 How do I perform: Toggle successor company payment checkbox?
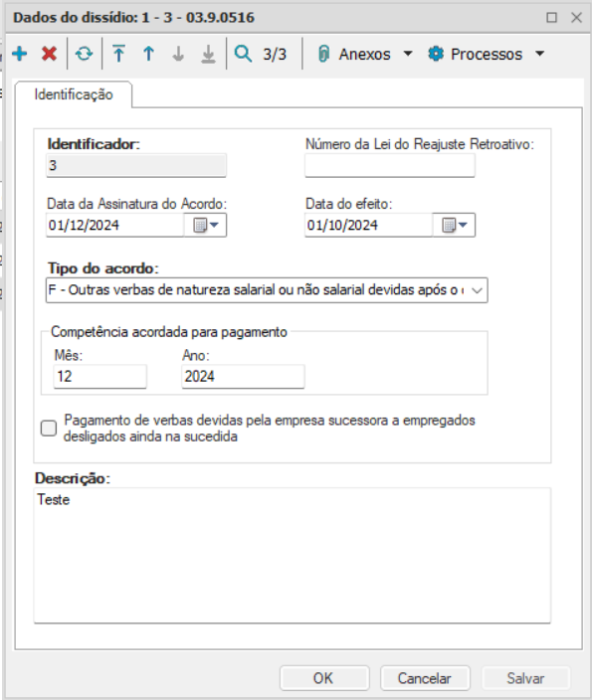coord(49,429)
